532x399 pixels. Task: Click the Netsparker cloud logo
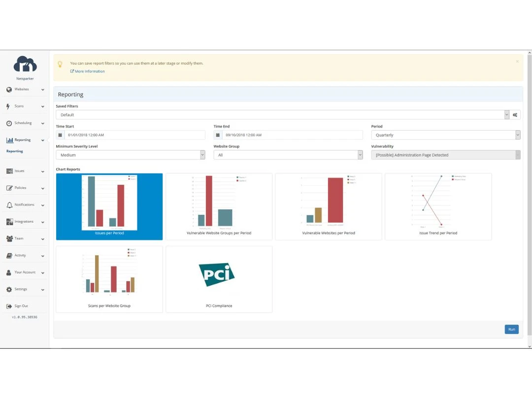[25, 64]
